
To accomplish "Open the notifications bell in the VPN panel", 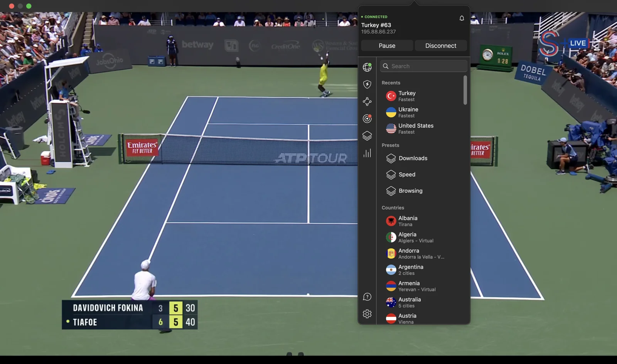I will [462, 18].
